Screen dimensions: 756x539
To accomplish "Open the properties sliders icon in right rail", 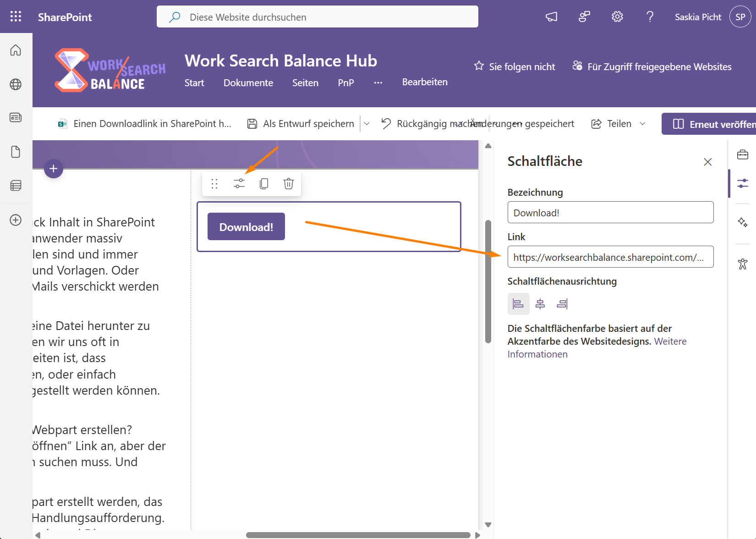I will tap(743, 183).
